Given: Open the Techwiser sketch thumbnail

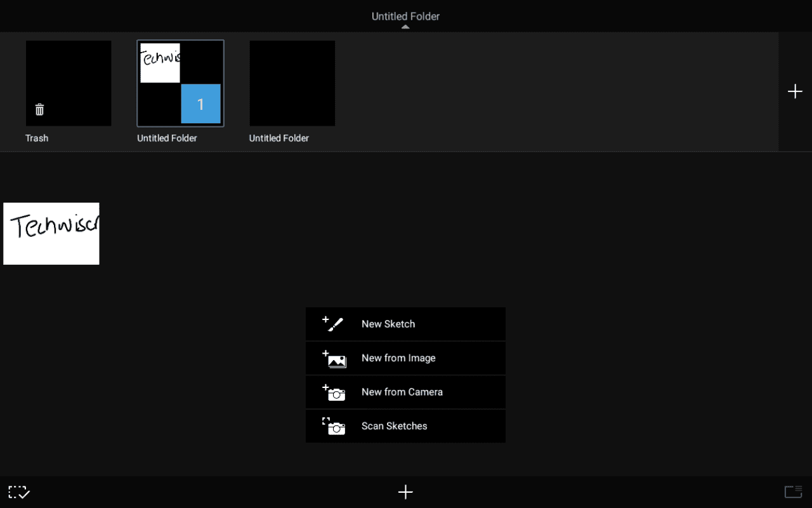Looking at the screenshot, I should point(51,233).
